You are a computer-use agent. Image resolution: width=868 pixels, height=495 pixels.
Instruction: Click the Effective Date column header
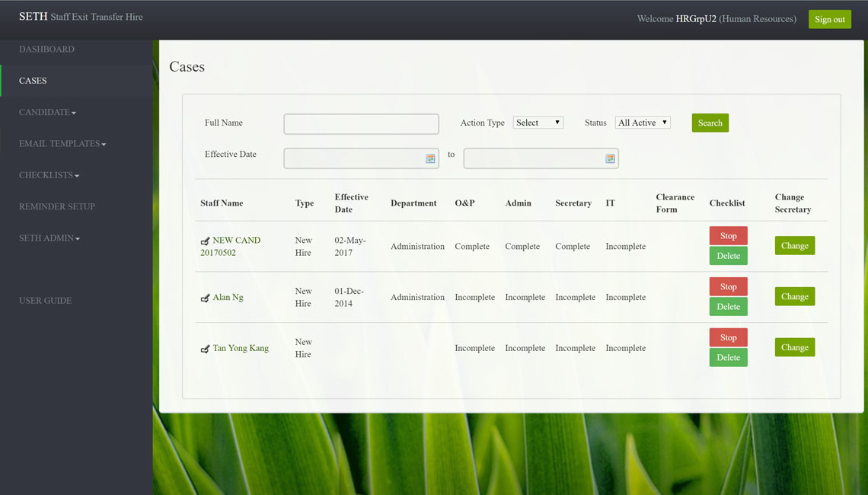click(x=352, y=203)
